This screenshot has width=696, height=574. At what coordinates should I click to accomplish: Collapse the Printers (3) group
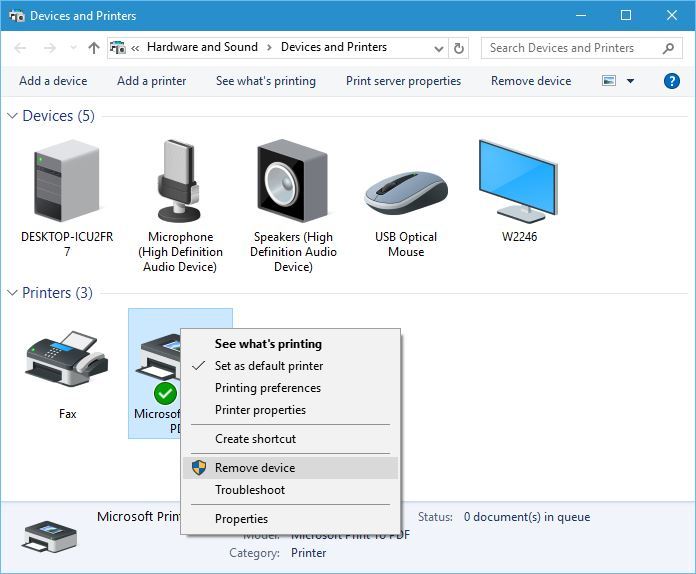coord(12,293)
